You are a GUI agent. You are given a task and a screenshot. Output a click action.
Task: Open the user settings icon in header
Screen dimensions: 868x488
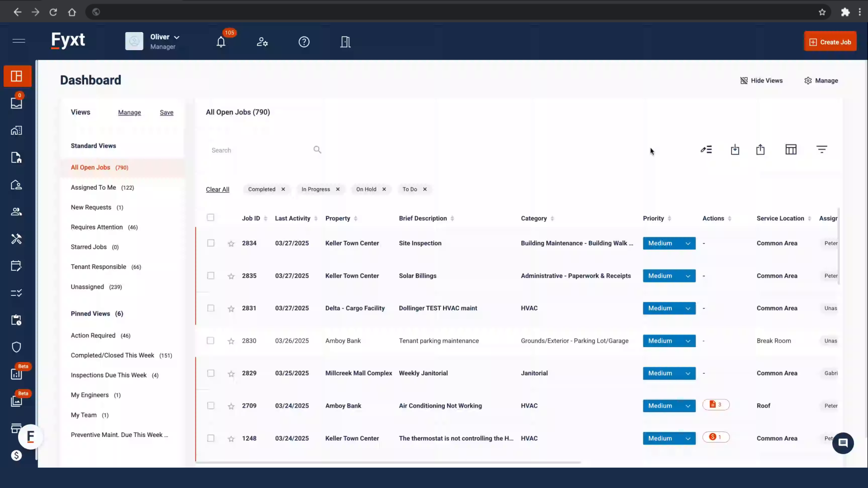pos(262,42)
